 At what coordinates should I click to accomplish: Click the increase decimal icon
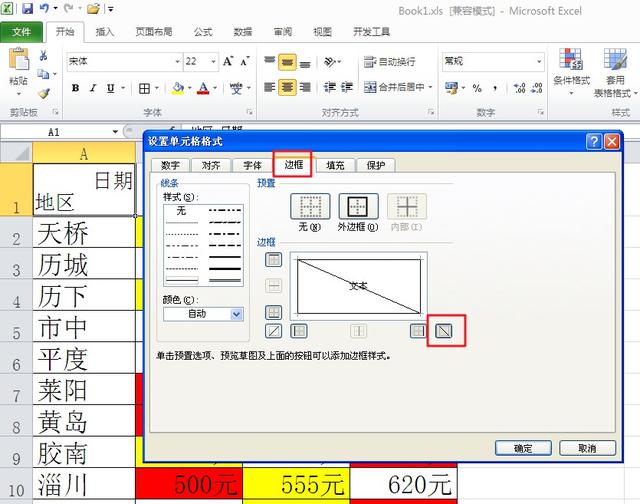[519, 88]
